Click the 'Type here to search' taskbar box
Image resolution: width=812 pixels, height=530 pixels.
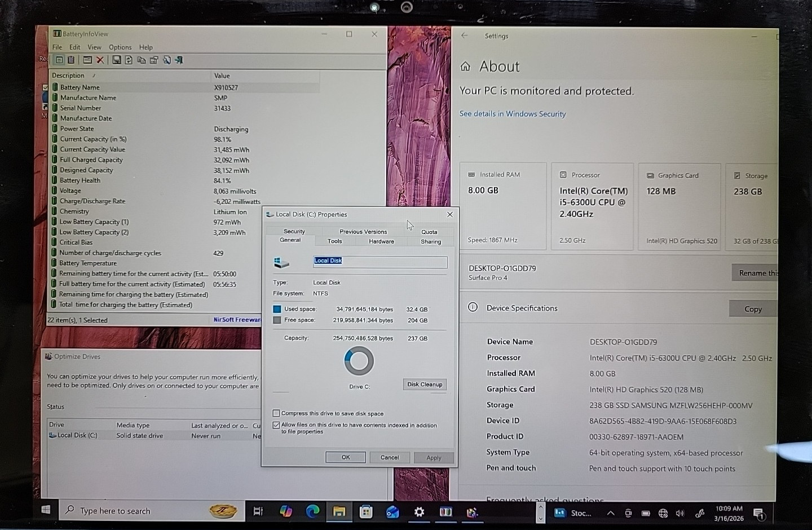152,511
